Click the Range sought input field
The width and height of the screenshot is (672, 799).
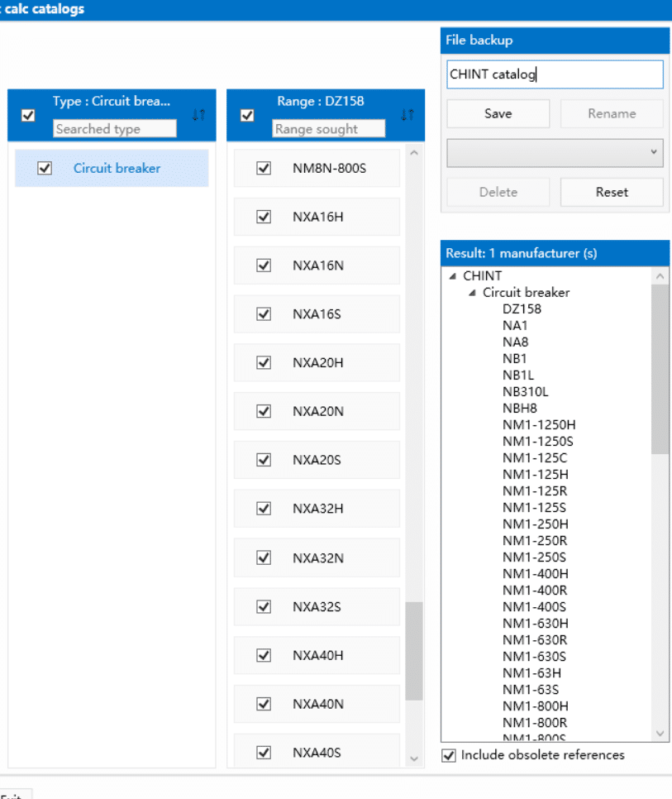(328, 129)
